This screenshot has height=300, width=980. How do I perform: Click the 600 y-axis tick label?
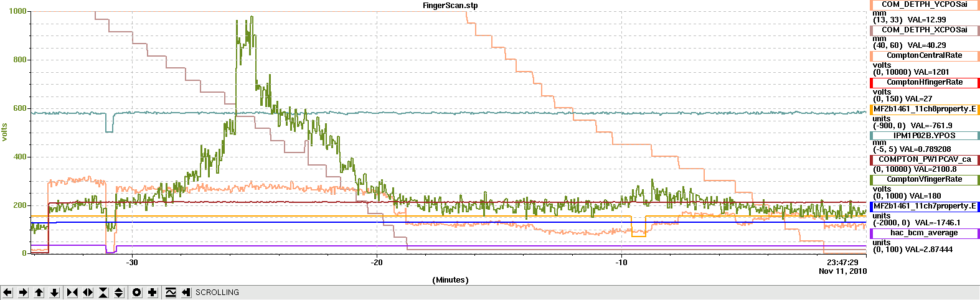(21, 108)
